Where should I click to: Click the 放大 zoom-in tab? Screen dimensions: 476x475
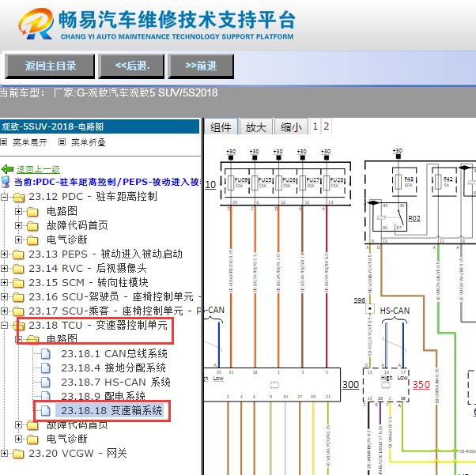[x=256, y=127]
